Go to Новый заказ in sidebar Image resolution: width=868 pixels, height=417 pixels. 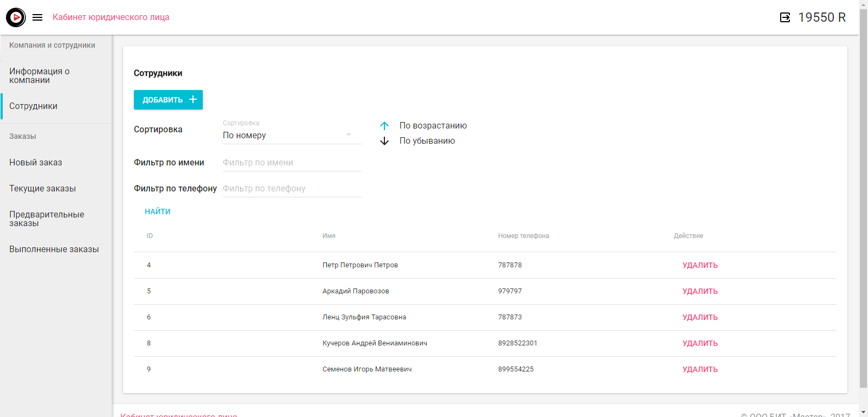pyautogui.click(x=36, y=163)
